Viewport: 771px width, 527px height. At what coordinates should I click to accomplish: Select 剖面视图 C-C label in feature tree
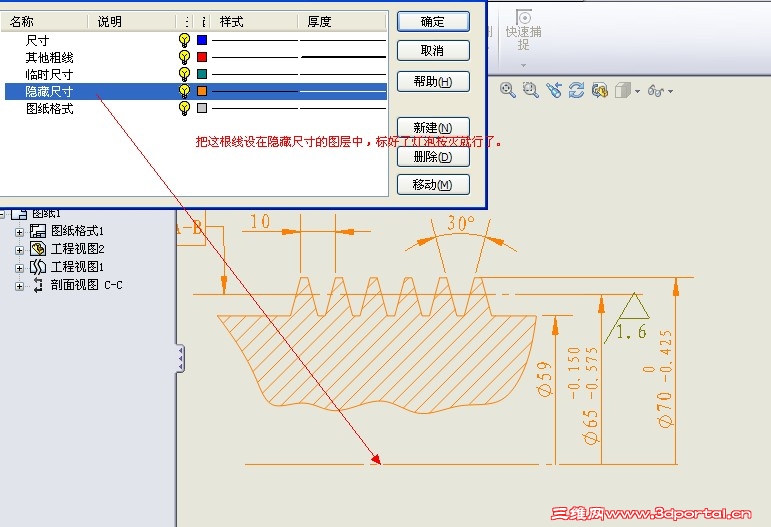tap(87, 285)
